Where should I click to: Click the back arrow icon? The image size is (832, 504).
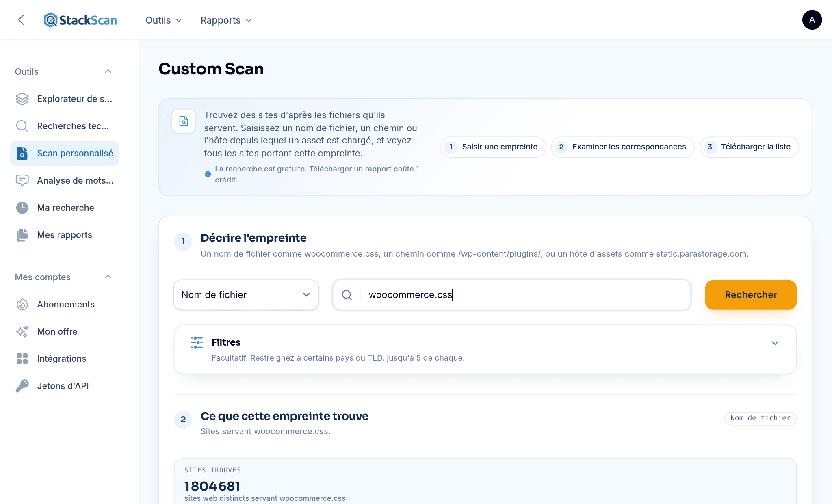[x=22, y=20]
